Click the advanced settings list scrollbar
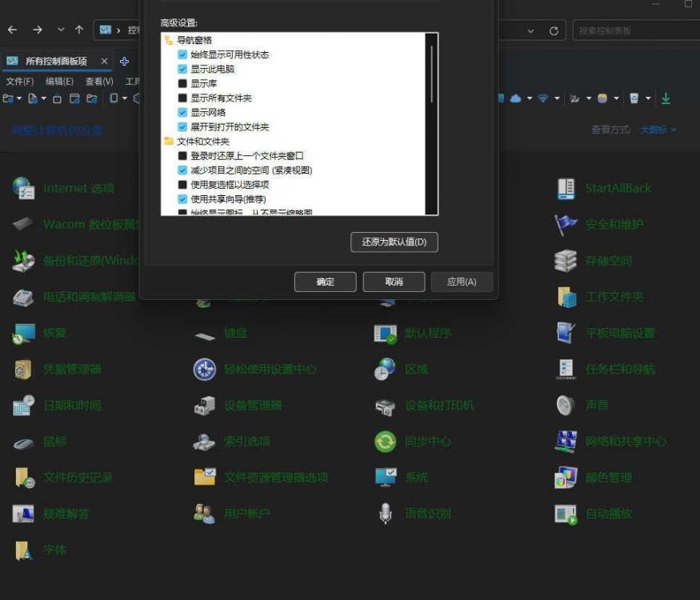The height and width of the screenshot is (600, 700). pyautogui.click(x=432, y=74)
